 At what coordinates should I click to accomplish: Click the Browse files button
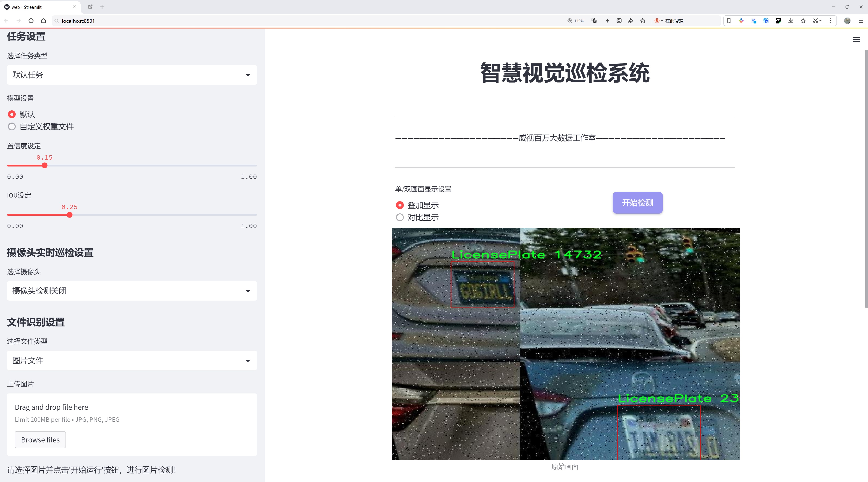(40, 440)
